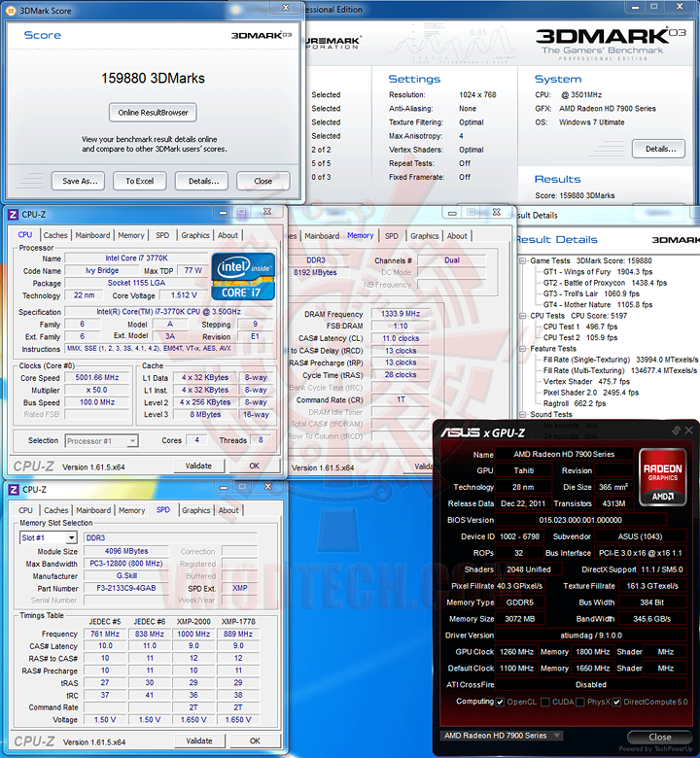Click the Intel Core i7 logo badge
This screenshot has height=758, width=700.
coord(243,277)
